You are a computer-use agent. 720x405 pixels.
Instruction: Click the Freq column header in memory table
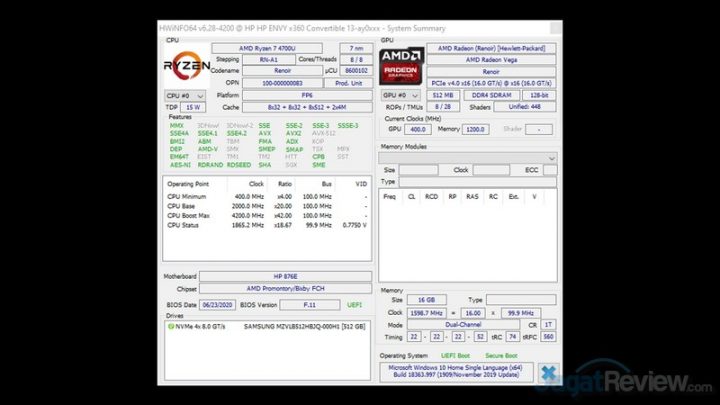(x=389, y=197)
